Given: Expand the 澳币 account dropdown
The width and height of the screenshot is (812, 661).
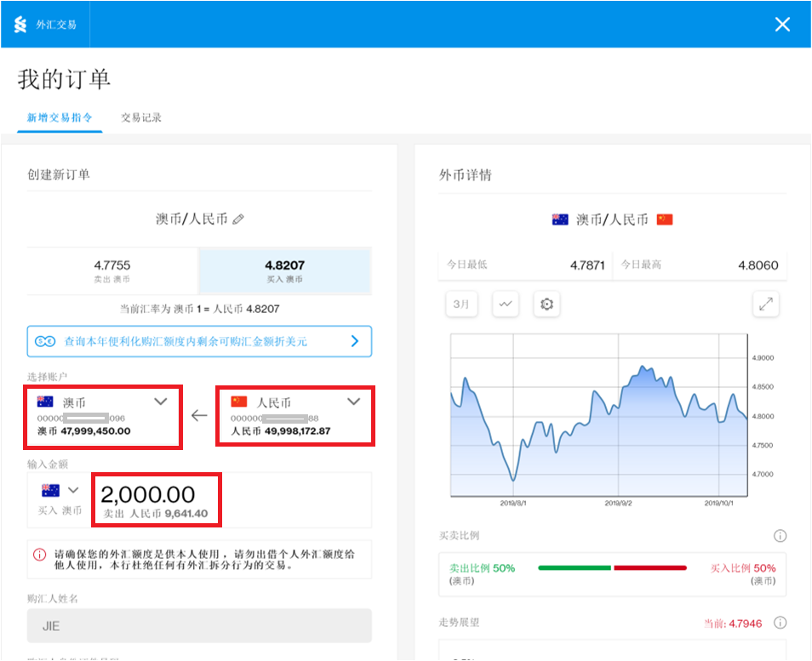Looking at the screenshot, I should (161, 402).
